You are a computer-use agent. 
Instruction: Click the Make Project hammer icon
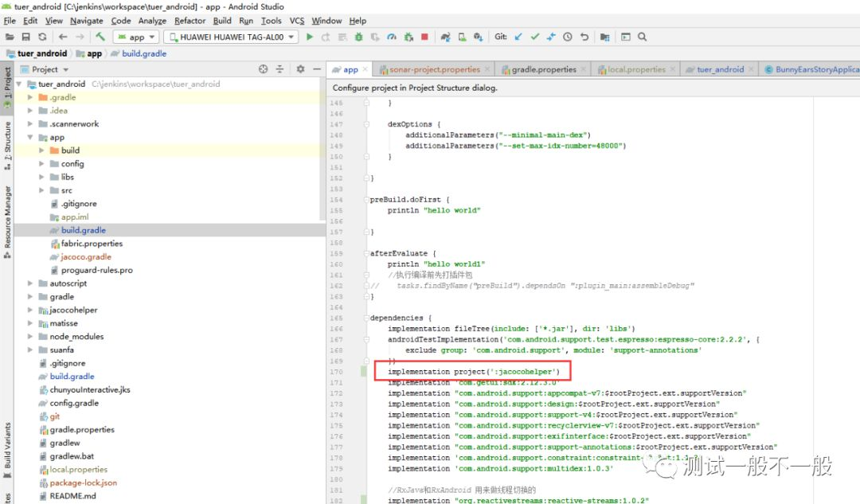coord(100,37)
